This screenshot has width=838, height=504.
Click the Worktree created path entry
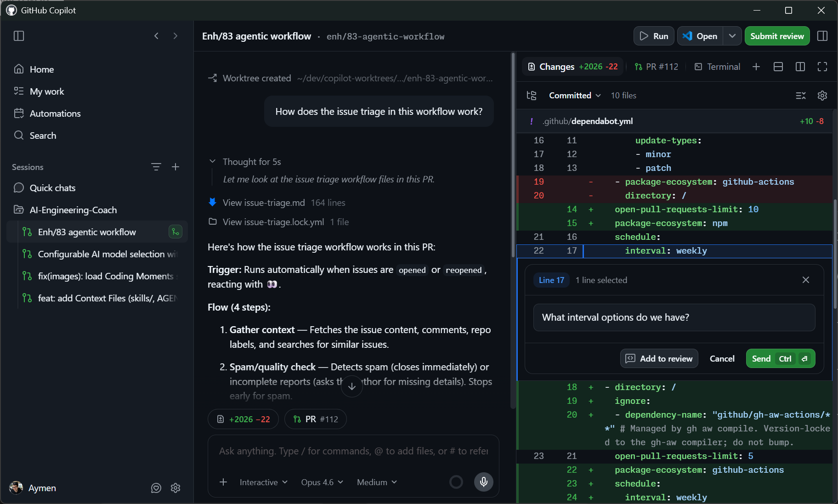(350, 78)
